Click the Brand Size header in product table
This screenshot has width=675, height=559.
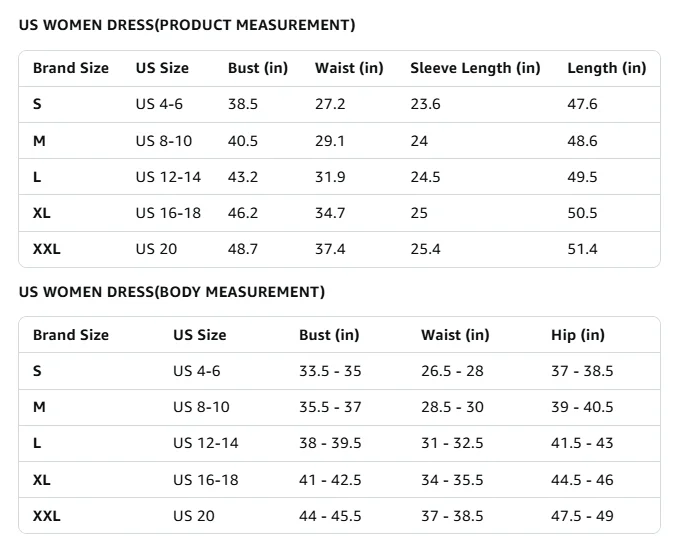[x=71, y=68]
